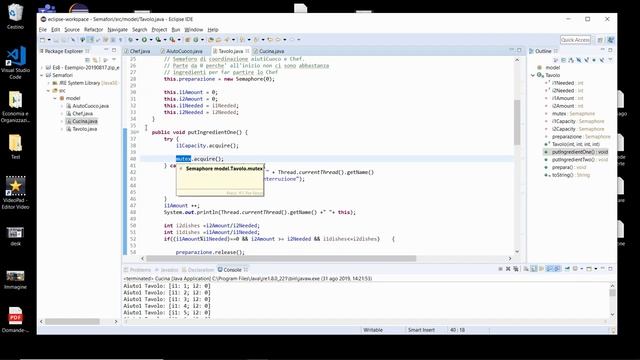640x360 pixels.
Task: Open the Source menu
Action: 72,30
